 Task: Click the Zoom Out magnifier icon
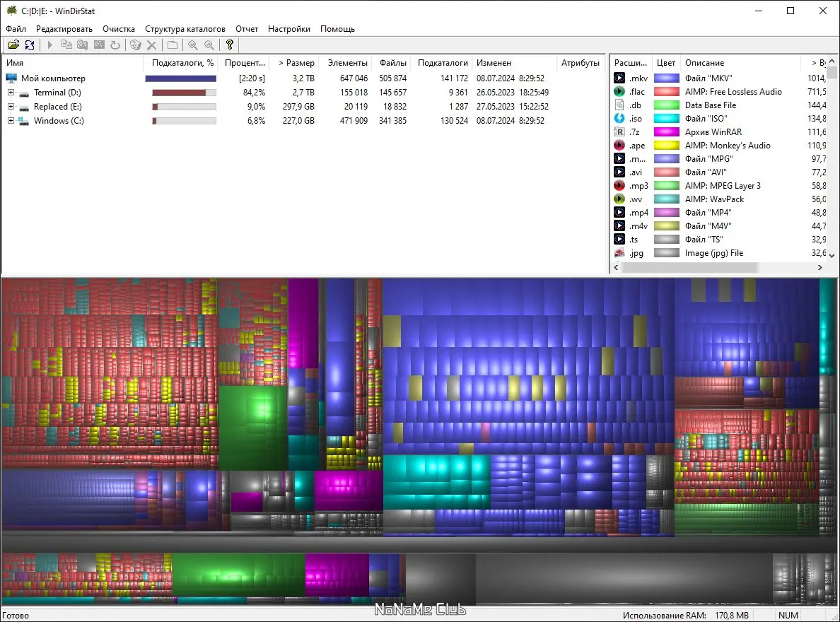[209, 45]
